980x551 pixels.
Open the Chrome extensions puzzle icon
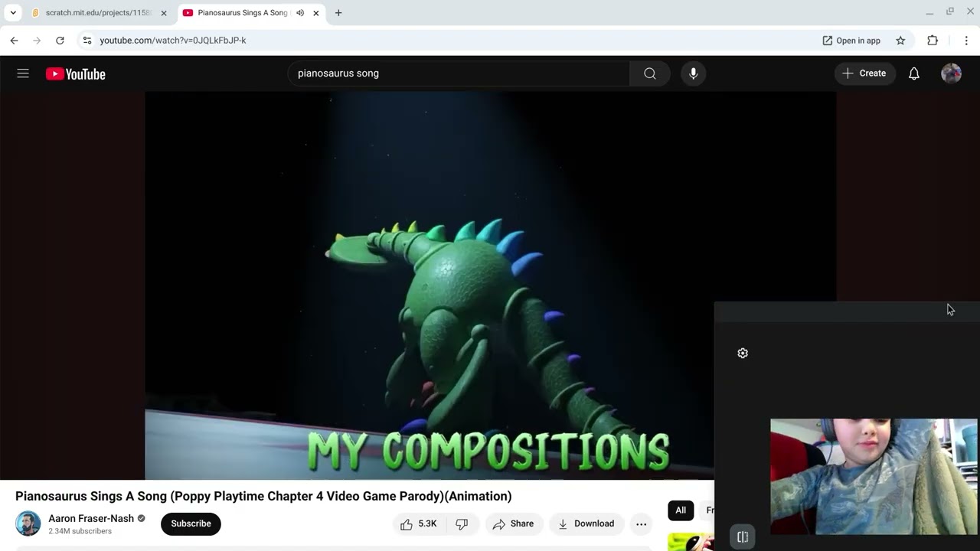point(933,41)
